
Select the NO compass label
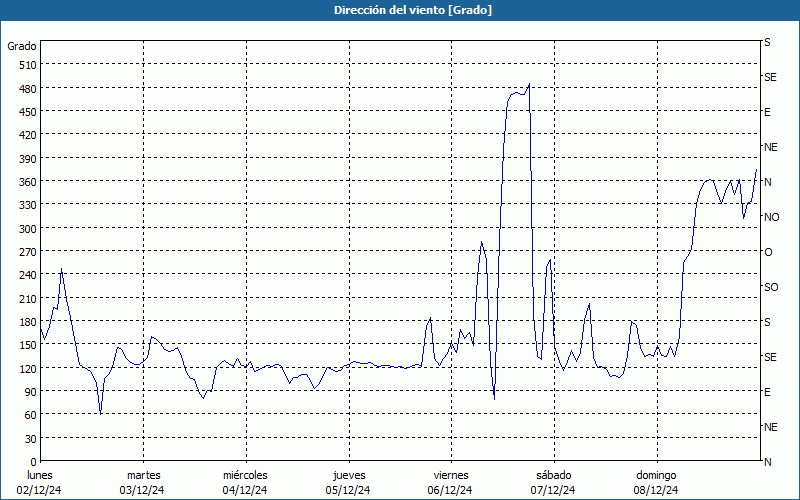coord(772,217)
